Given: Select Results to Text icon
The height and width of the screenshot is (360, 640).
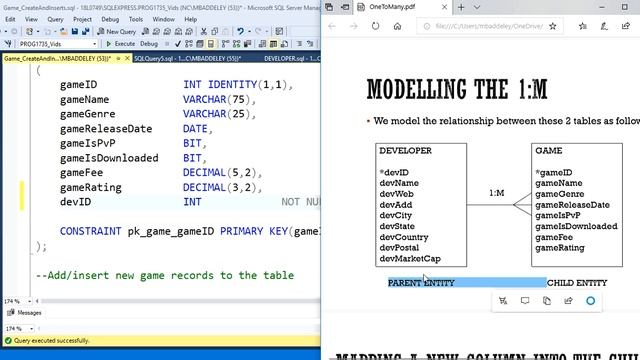Looking at the screenshot, I should click(x=262, y=44).
